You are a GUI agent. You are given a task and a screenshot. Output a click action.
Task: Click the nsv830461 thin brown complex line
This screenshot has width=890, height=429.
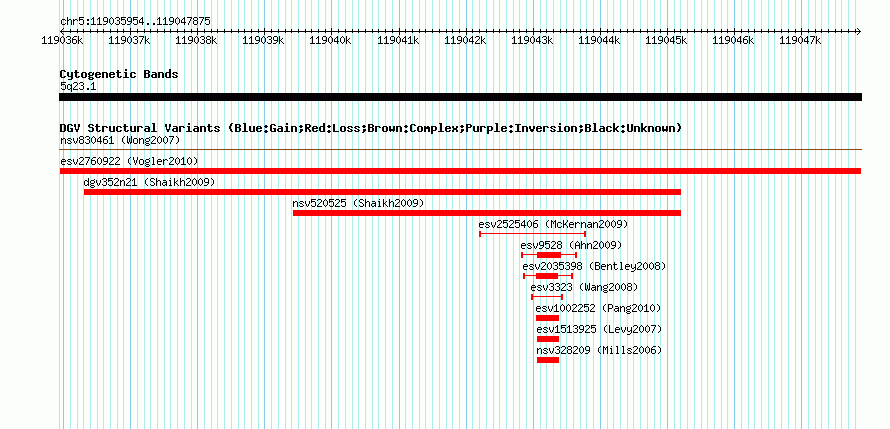(x=460, y=150)
